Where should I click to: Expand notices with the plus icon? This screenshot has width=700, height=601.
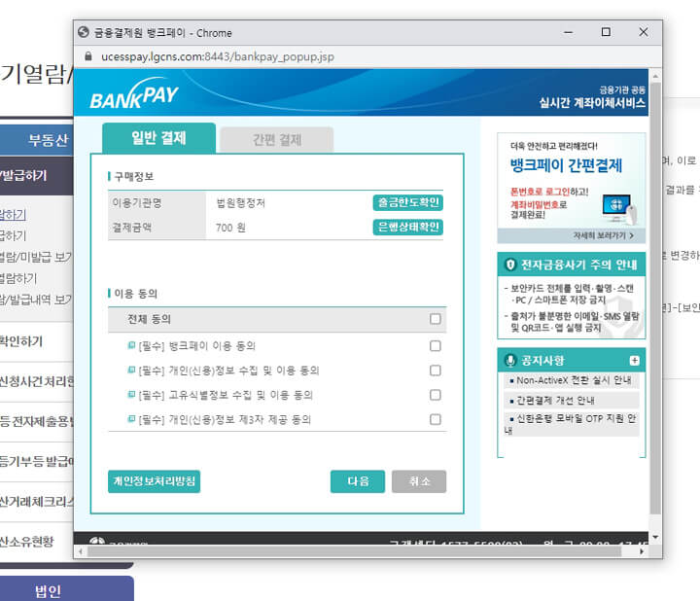634,361
